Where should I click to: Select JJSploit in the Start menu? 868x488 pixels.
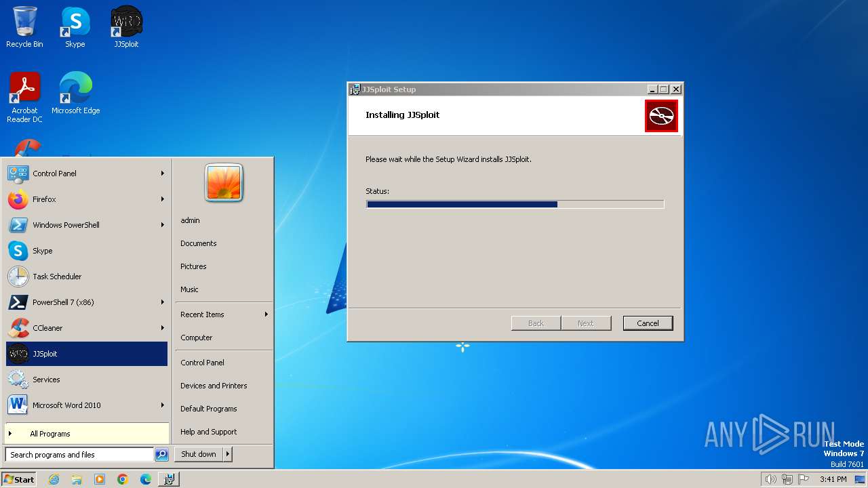(x=87, y=354)
